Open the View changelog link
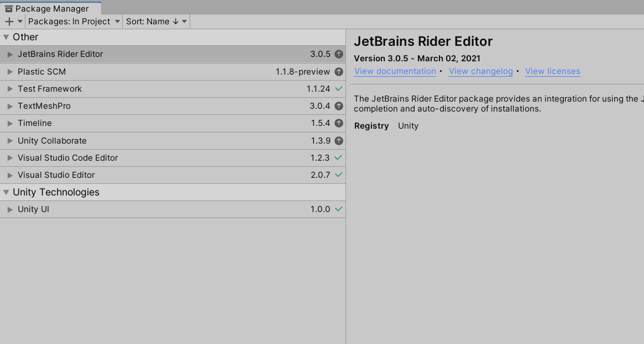This screenshot has width=644, height=344. tap(480, 71)
